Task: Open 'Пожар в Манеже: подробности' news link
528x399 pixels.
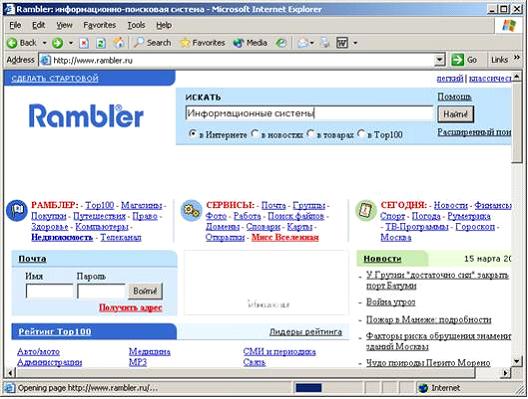Action: (x=429, y=320)
